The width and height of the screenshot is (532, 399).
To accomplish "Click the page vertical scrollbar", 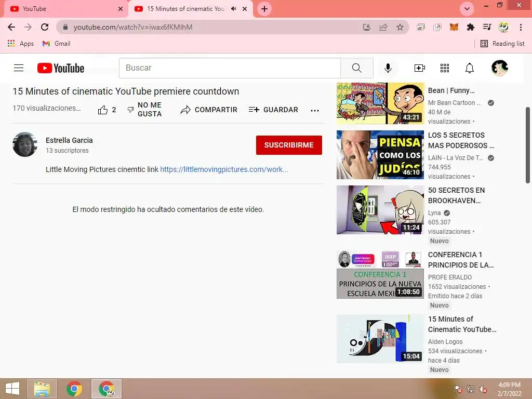I will (x=528, y=145).
